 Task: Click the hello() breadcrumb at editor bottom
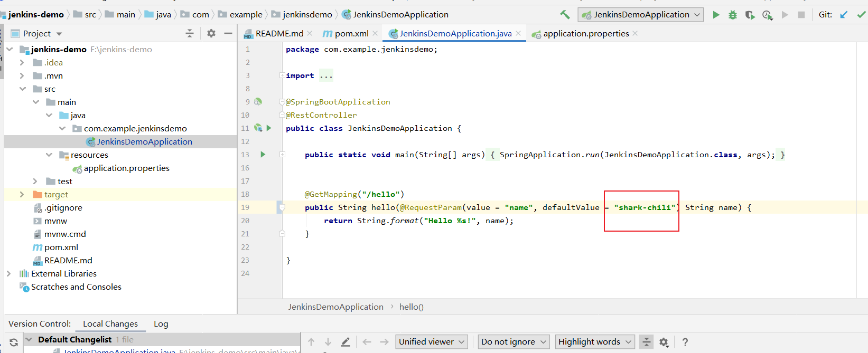tap(411, 307)
